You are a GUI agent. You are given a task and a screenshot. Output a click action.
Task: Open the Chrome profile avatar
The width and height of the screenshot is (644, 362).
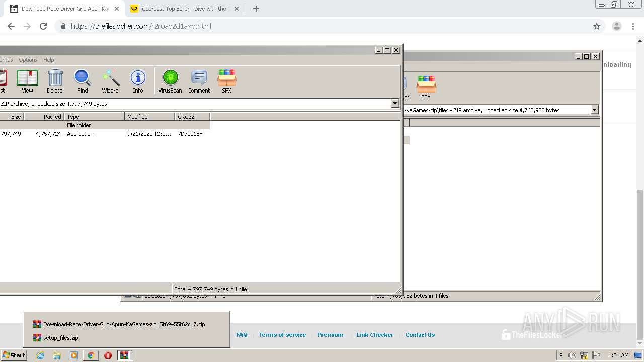pos(616,26)
